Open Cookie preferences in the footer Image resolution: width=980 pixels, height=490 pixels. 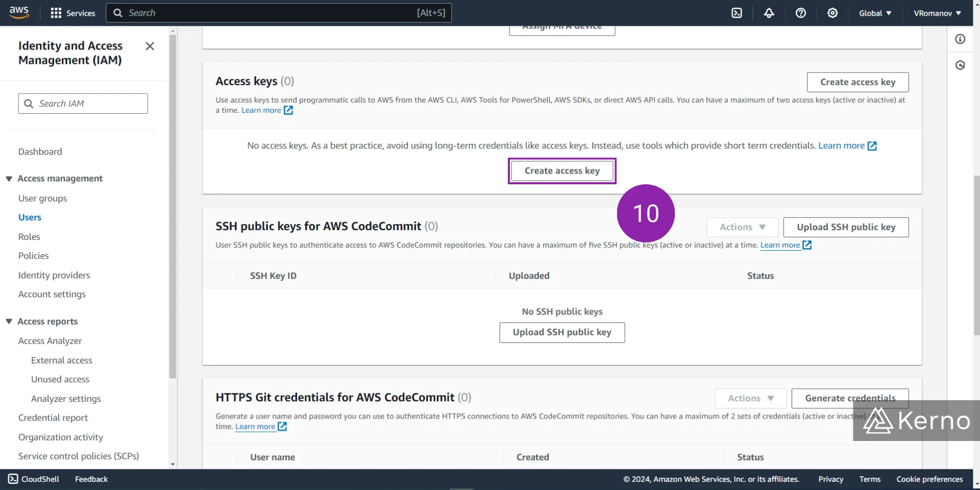coord(929,479)
